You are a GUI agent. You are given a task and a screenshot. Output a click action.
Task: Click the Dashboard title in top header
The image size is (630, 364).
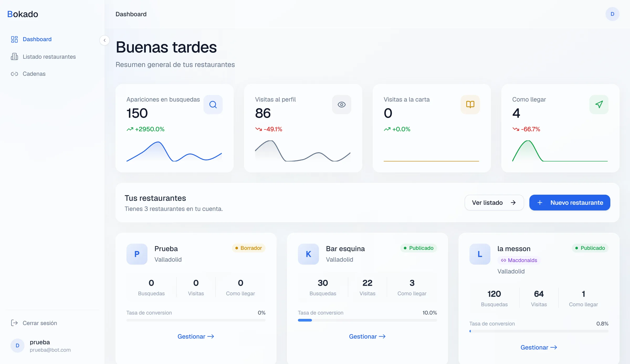131,14
